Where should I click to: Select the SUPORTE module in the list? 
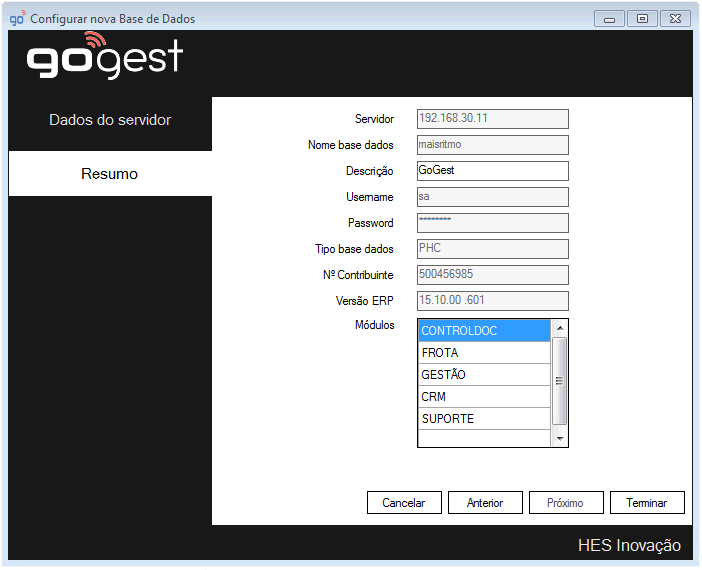[484, 419]
